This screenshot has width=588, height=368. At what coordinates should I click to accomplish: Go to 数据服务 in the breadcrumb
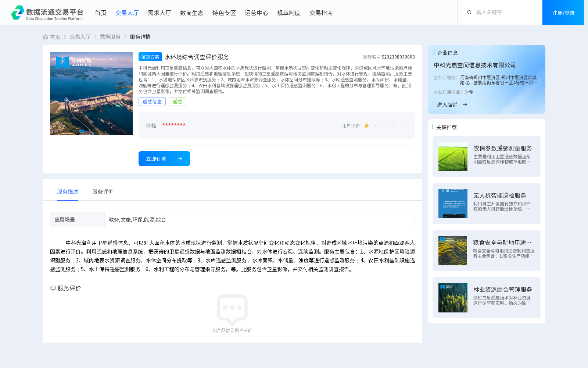pos(110,37)
